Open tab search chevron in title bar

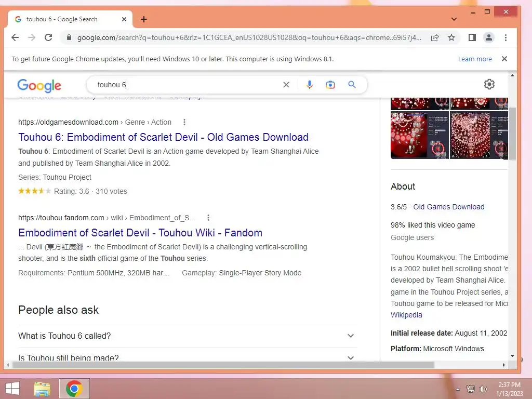(x=454, y=19)
